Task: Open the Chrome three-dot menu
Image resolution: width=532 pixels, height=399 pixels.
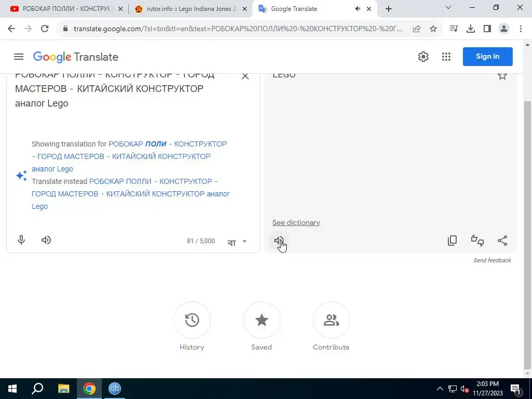Action: (x=521, y=29)
